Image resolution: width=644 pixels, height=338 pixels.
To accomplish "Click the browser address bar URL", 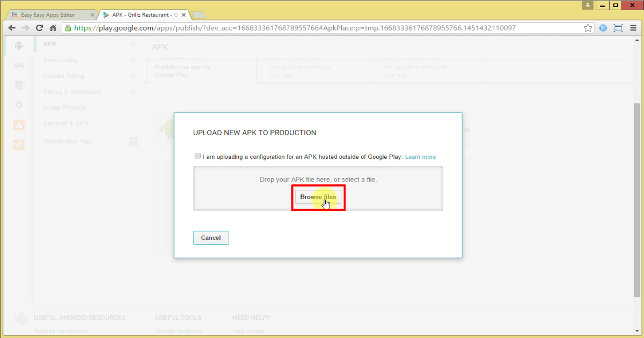I will click(x=295, y=28).
